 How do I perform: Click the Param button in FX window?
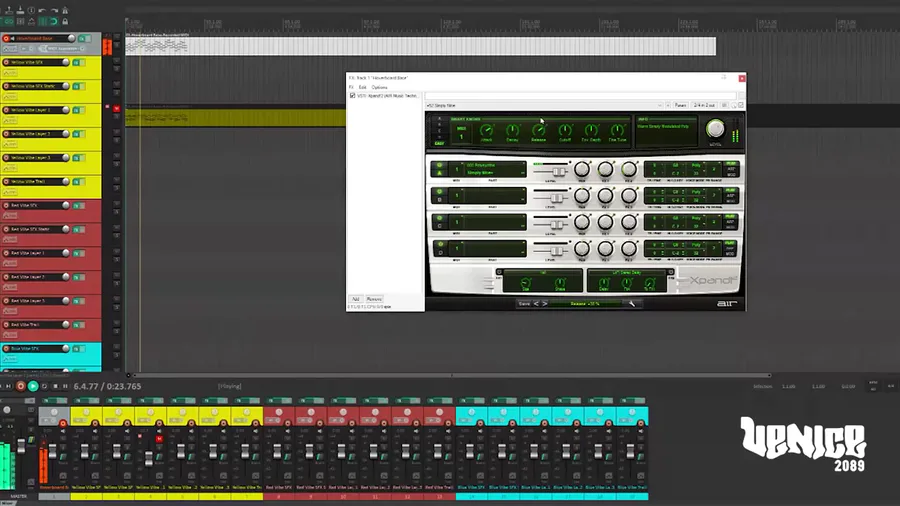click(681, 106)
